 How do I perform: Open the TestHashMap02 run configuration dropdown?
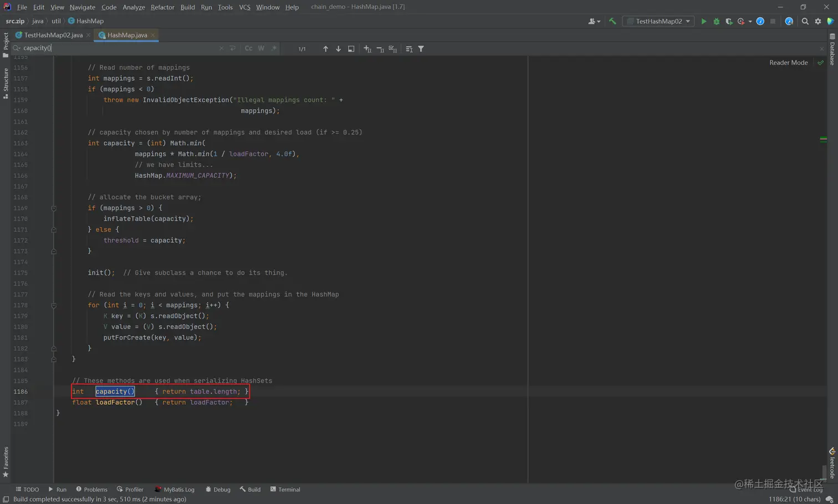(658, 21)
